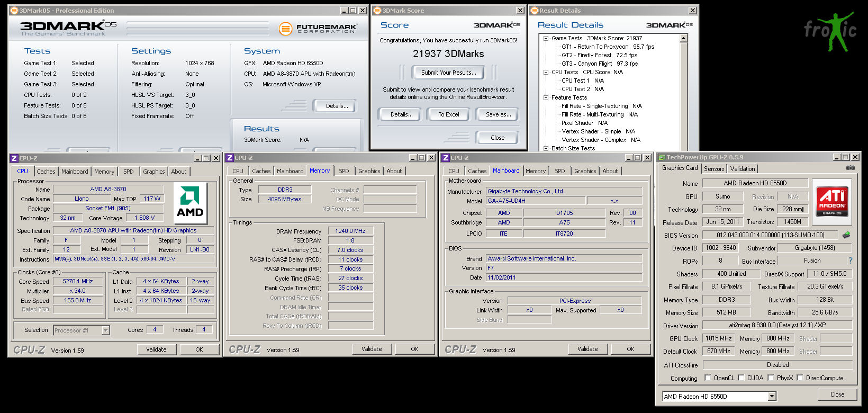This screenshot has width=868, height=413.
Task: Click the Z icon of the CPU-Z Mainboard window
Action: (x=446, y=158)
